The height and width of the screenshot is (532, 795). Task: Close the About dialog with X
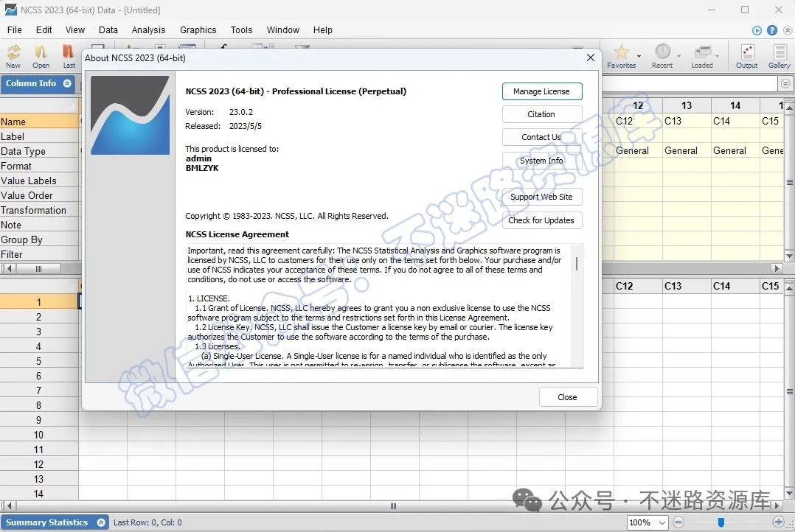[590, 57]
